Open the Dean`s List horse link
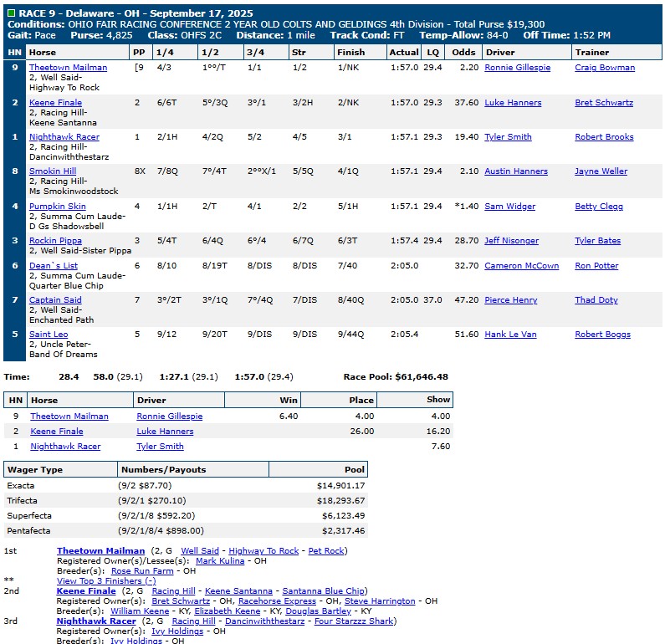 [54, 266]
